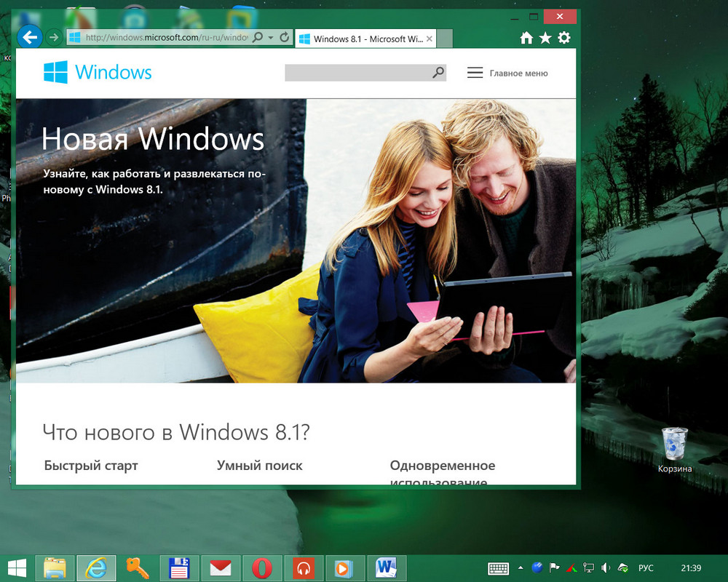Click the blue globe tray icon
Viewport: 728px width, 582px height.
pyautogui.click(x=537, y=567)
